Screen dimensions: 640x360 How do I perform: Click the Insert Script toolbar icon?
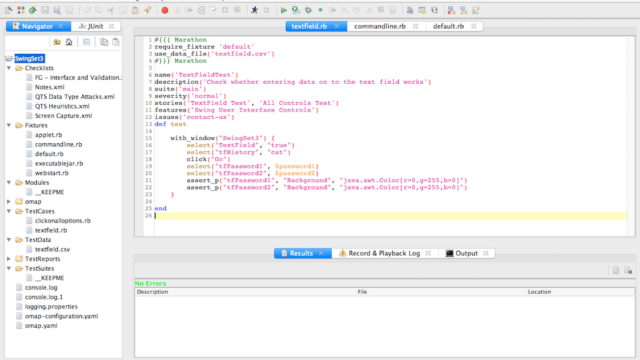[201, 10]
